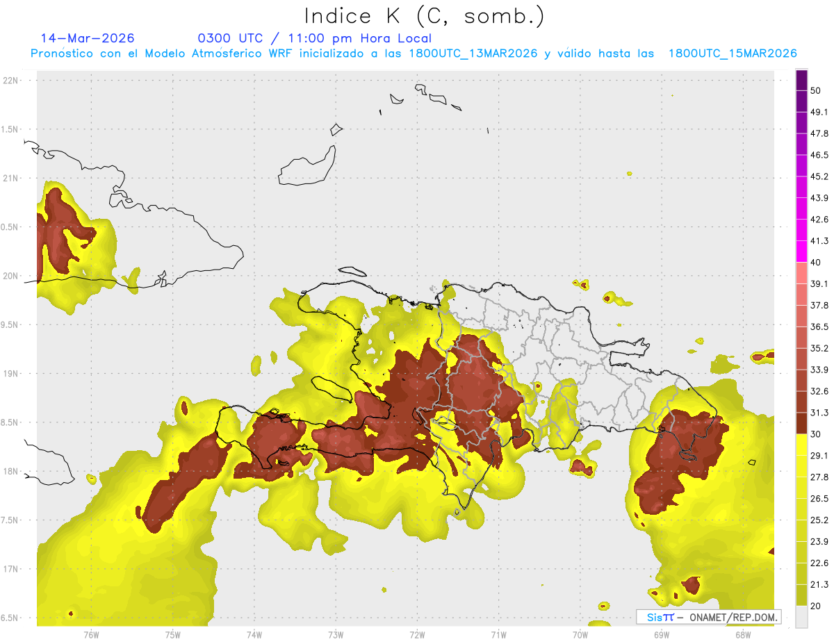The image size is (834, 644).
Task: Click the colorbar value '46.5'
Action: 819,155
